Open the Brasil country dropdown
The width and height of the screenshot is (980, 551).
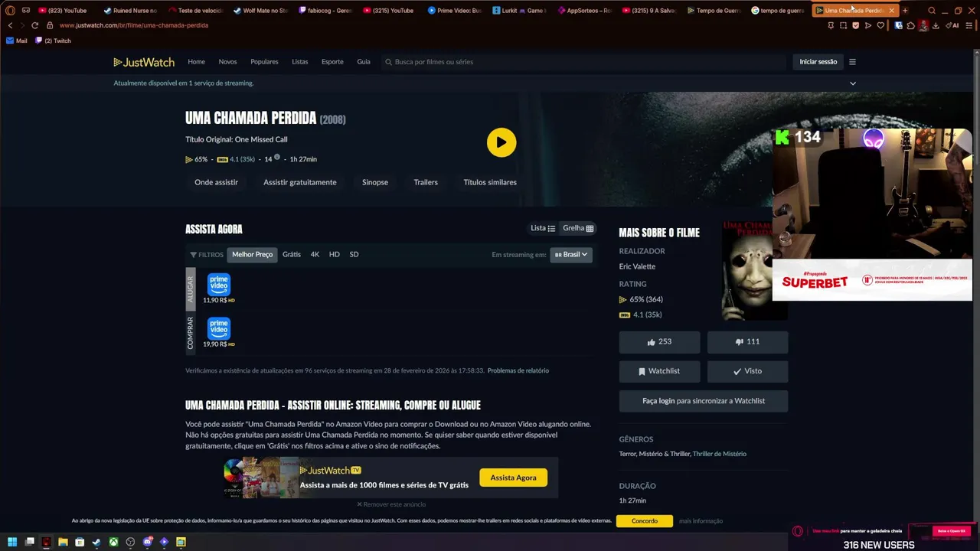click(571, 255)
